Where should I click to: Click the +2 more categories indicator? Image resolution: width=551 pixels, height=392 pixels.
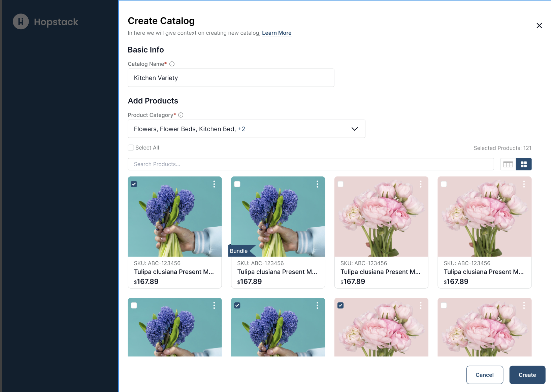(x=241, y=129)
